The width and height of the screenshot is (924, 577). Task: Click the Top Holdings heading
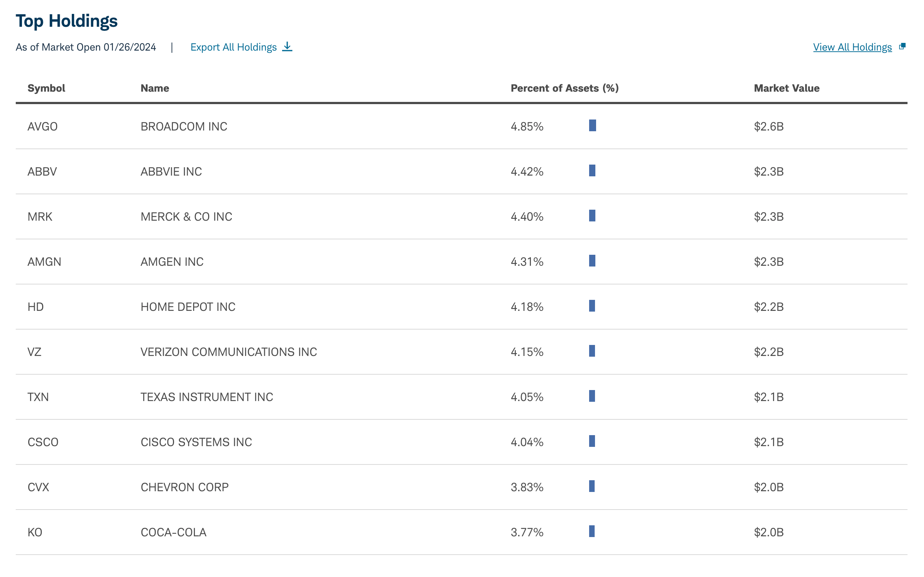coord(66,21)
